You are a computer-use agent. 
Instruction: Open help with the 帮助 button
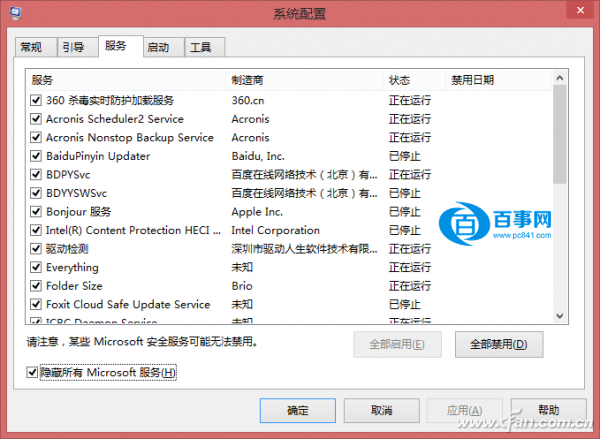548,410
